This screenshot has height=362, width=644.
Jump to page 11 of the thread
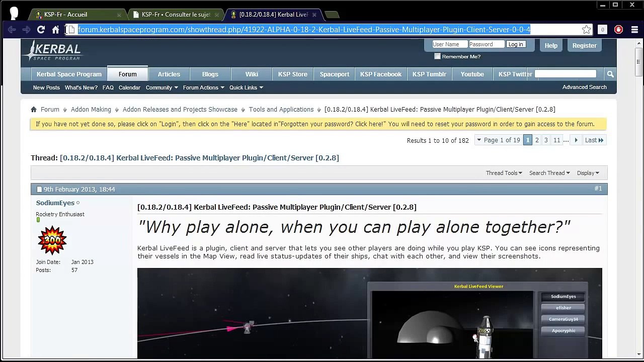[x=557, y=140]
